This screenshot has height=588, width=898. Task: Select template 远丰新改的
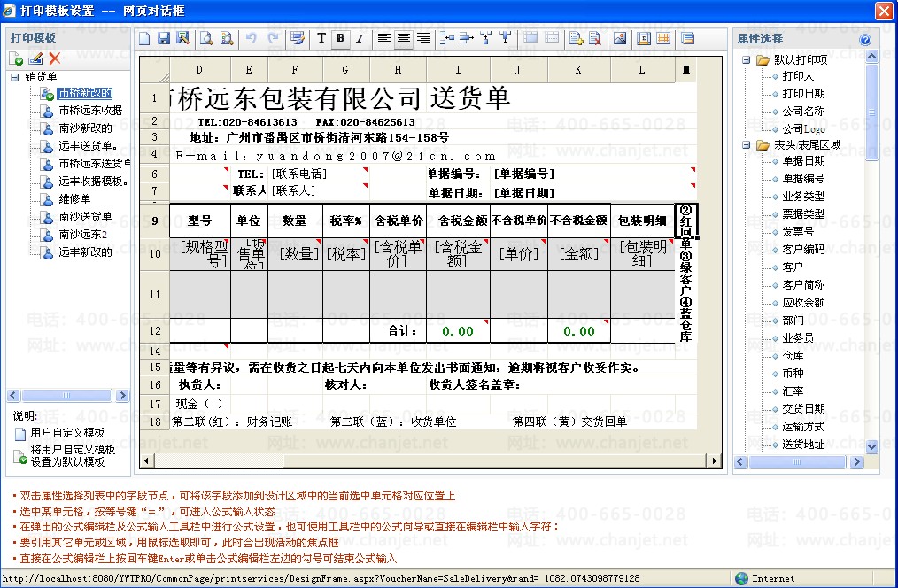[x=85, y=252]
